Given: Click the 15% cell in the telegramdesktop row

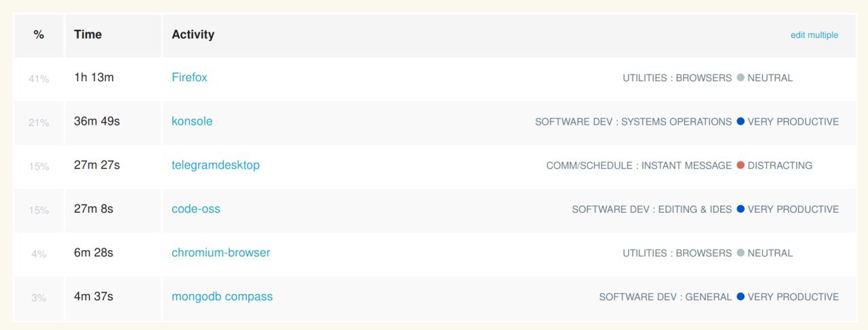Looking at the screenshot, I should tap(39, 166).
